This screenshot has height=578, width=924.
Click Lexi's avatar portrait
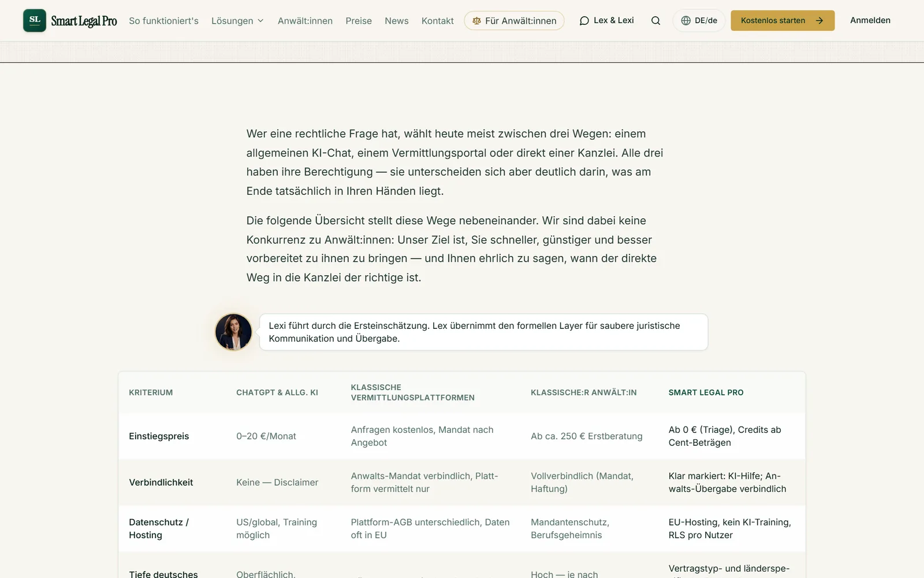pos(233,332)
